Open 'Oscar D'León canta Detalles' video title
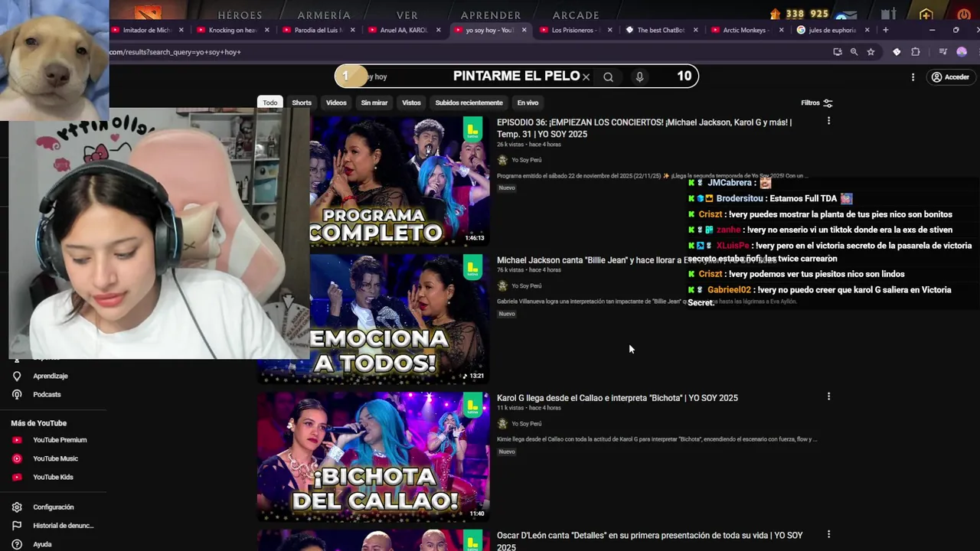 (650, 540)
